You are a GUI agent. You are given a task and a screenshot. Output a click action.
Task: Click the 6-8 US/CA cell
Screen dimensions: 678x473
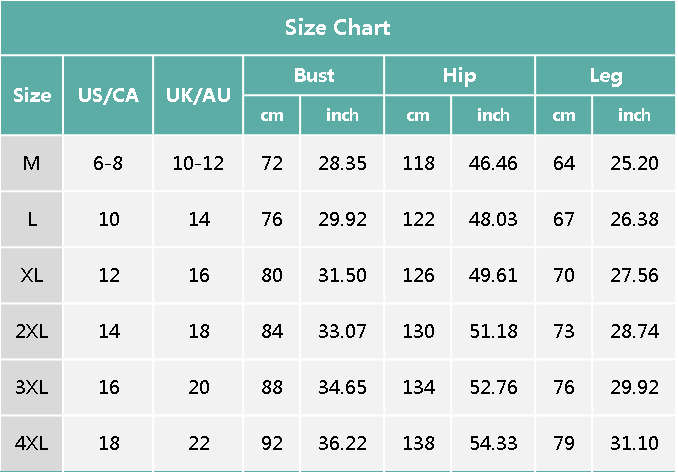pos(108,163)
